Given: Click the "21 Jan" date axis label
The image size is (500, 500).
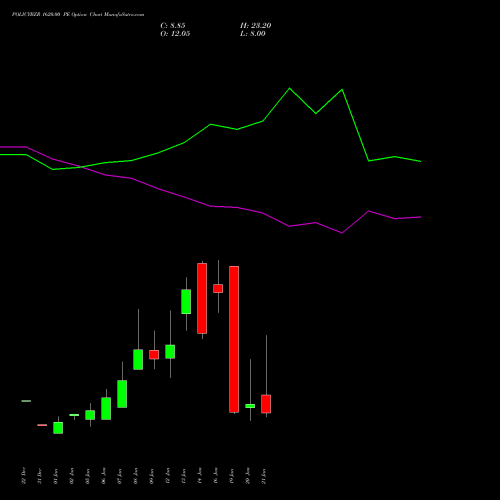Looking at the screenshot, I should 263,476.
